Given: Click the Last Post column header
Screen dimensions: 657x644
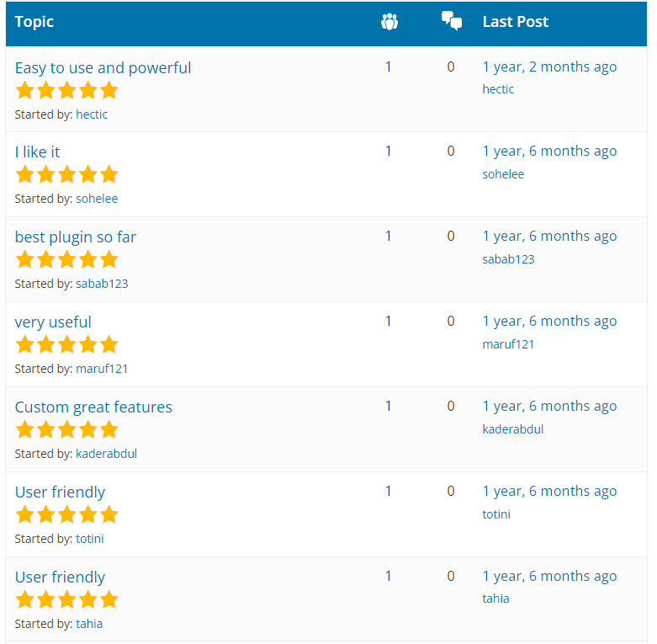Looking at the screenshot, I should 516,22.
